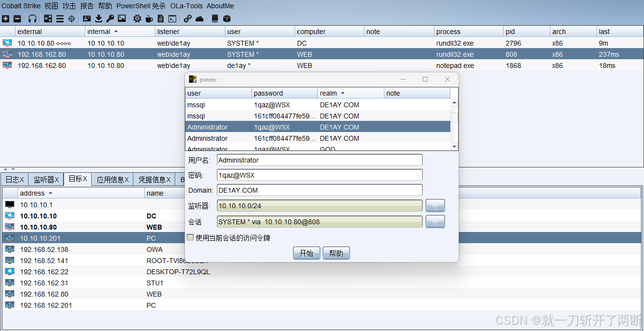Switch to pivot graph view

click(48, 18)
